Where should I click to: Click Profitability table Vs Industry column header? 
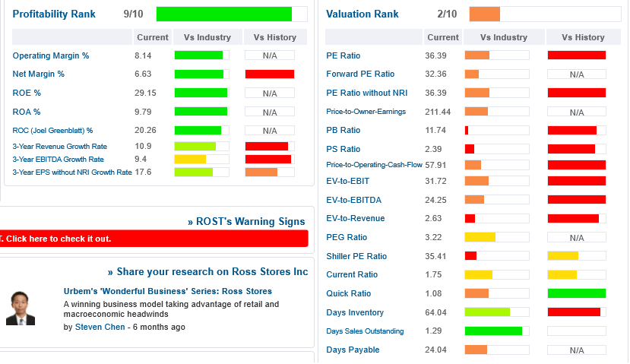tap(207, 37)
